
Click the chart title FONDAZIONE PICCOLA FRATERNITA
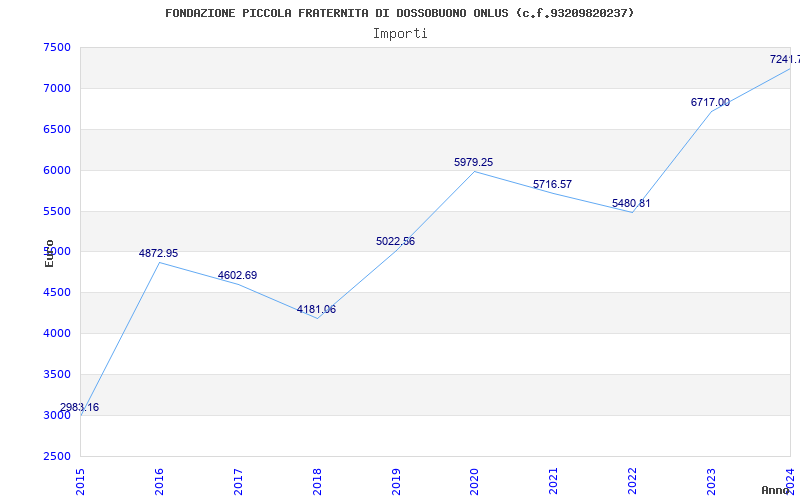399,13
